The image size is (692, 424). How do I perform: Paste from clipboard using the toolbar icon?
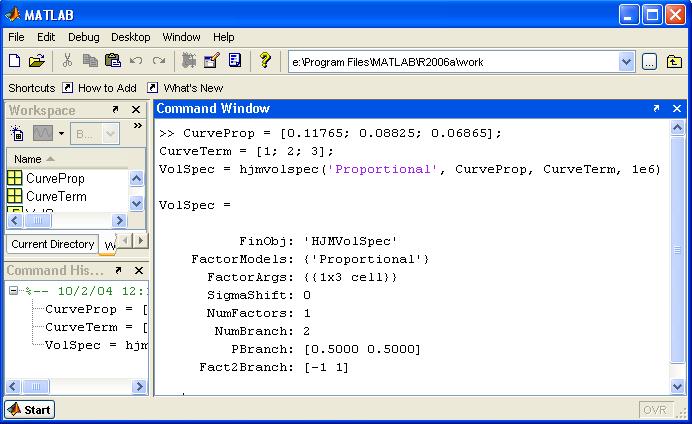(113, 60)
